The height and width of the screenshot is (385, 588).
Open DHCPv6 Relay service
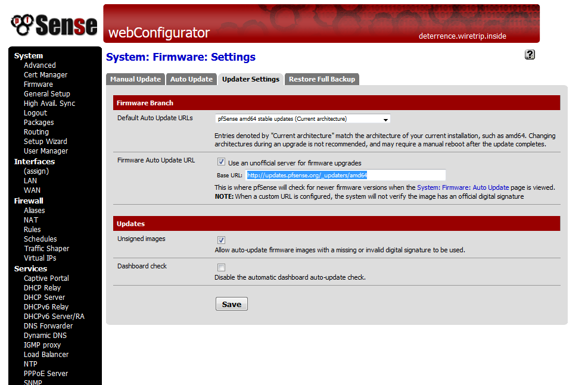46,306
